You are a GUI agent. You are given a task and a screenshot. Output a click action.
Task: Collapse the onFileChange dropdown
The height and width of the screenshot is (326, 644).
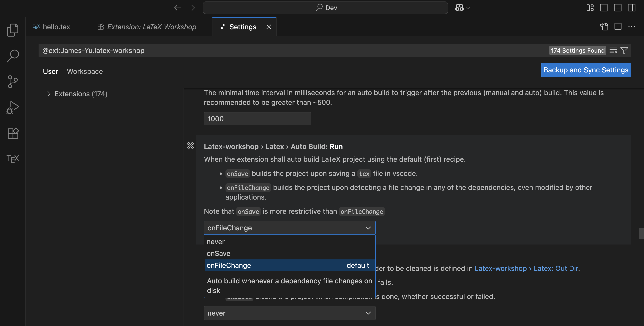pyautogui.click(x=290, y=228)
